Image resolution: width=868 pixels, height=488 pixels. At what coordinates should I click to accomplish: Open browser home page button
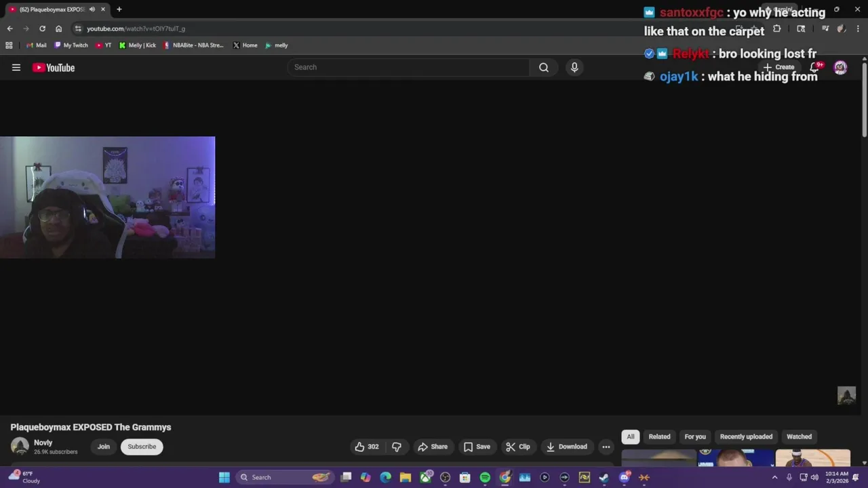pyautogui.click(x=58, y=28)
